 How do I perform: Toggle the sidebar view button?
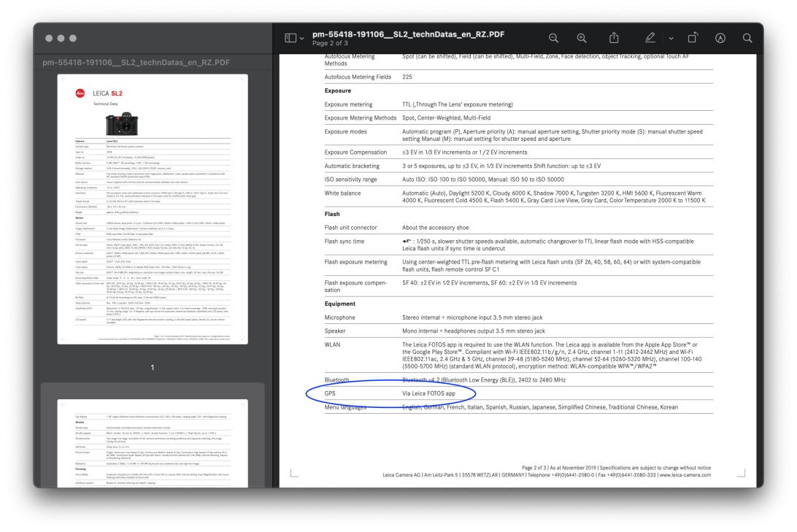click(x=290, y=38)
